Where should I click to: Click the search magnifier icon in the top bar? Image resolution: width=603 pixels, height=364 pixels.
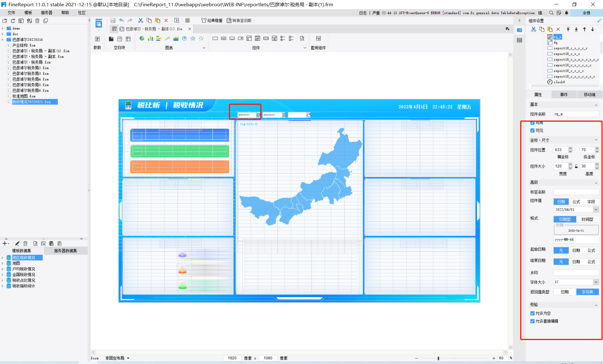pyautogui.click(x=551, y=13)
